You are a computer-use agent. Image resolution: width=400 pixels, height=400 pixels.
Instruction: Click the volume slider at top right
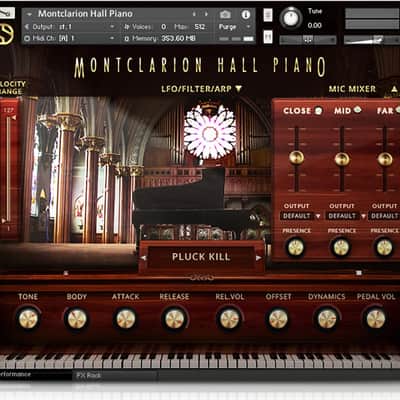point(372,40)
